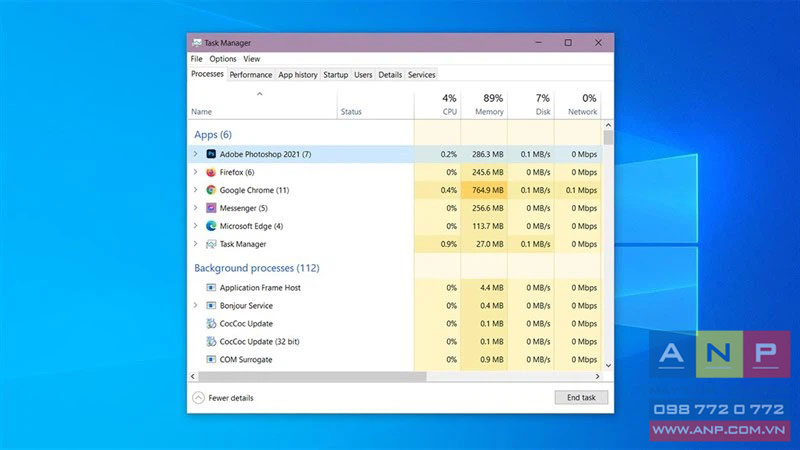This screenshot has height=450, width=800.
Task: Select the Application Frame Host process
Action: pos(394,287)
